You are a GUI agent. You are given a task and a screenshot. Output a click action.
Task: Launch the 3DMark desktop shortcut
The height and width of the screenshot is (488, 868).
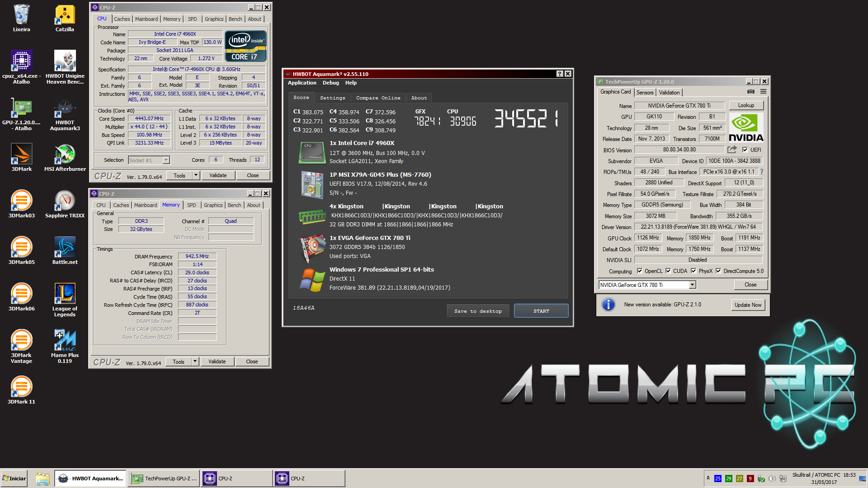(x=21, y=157)
